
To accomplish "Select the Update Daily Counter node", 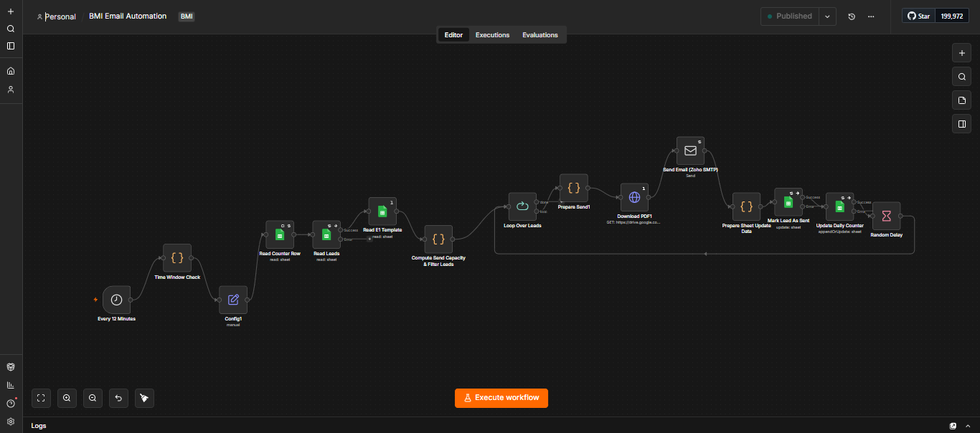I will 839,206.
